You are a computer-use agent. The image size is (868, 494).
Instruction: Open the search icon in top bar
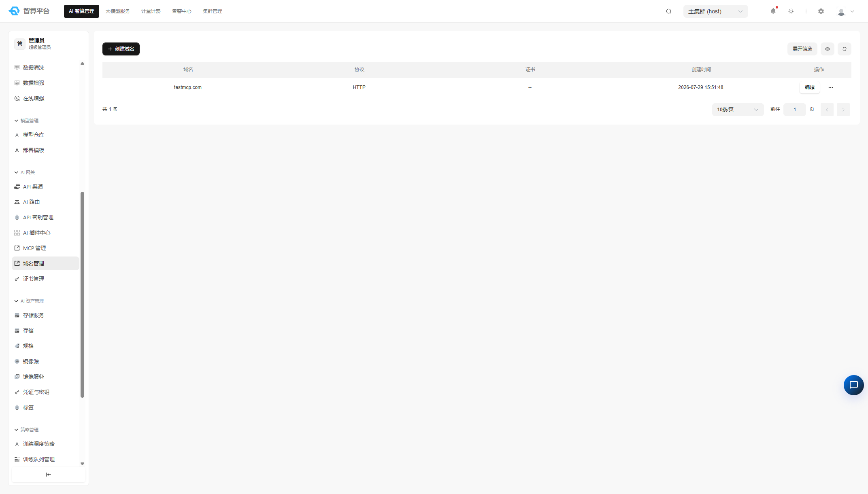click(x=669, y=11)
